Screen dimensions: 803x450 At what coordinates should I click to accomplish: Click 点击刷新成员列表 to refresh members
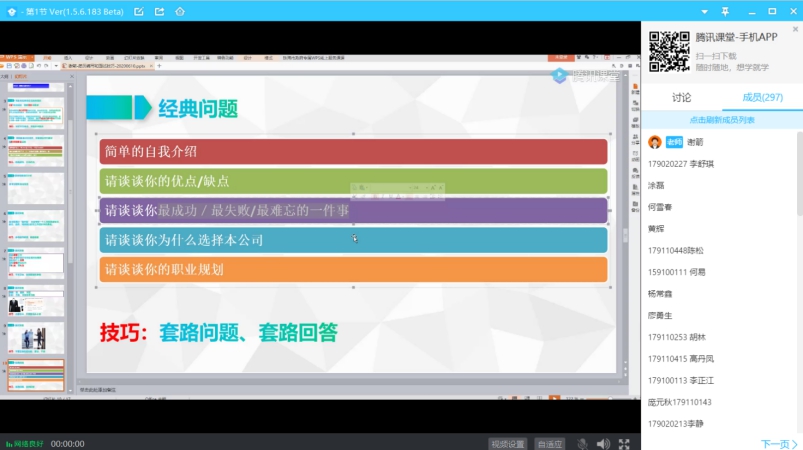(721, 120)
